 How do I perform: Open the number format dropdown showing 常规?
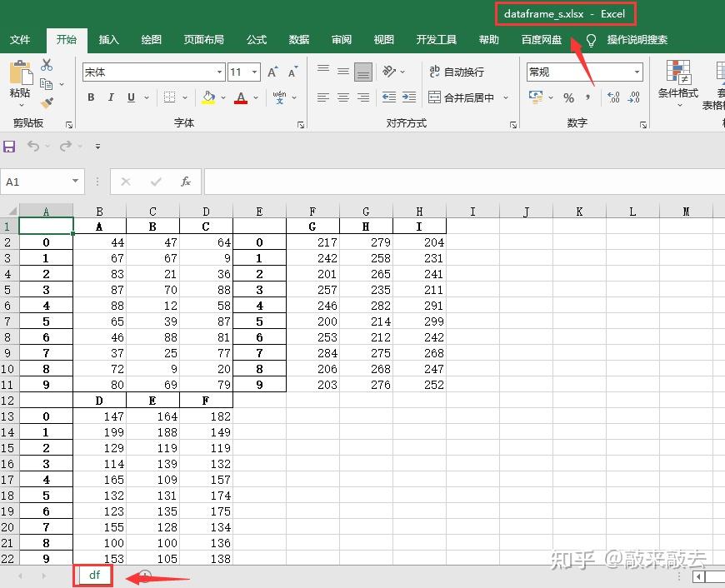pyautogui.click(x=637, y=72)
